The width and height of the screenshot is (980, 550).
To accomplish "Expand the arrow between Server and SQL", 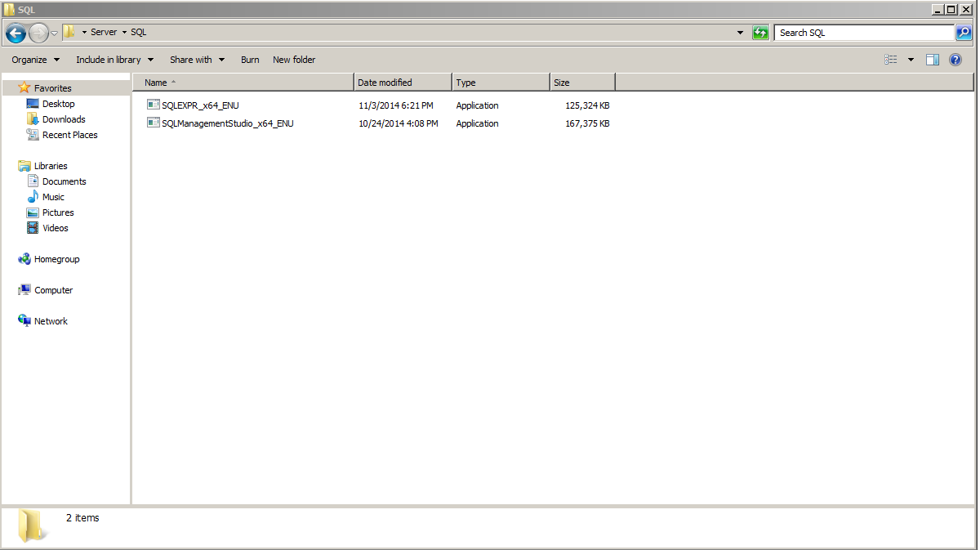I will point(124,33).
